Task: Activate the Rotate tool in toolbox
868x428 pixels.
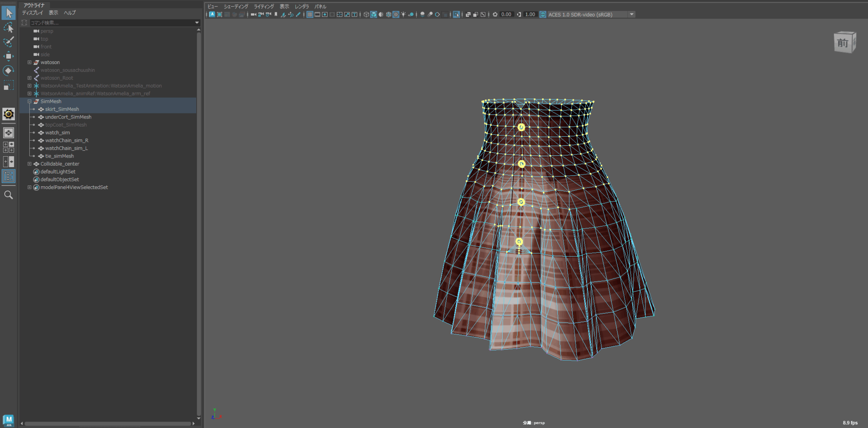Action: point(8,71)
